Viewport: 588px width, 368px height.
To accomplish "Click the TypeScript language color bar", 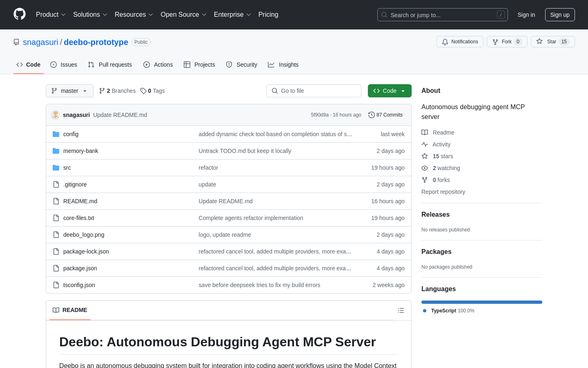I will (x=482, y=302).
